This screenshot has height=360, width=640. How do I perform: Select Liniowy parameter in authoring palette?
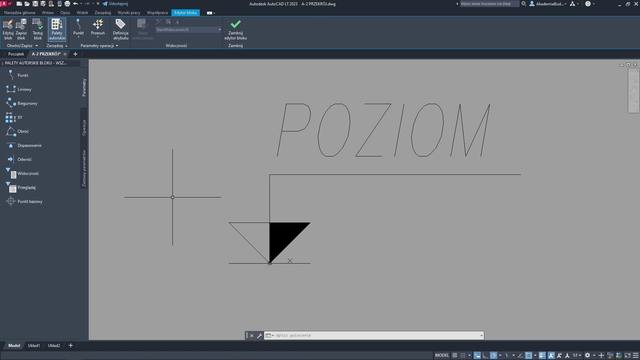click(x=19, y=89)
